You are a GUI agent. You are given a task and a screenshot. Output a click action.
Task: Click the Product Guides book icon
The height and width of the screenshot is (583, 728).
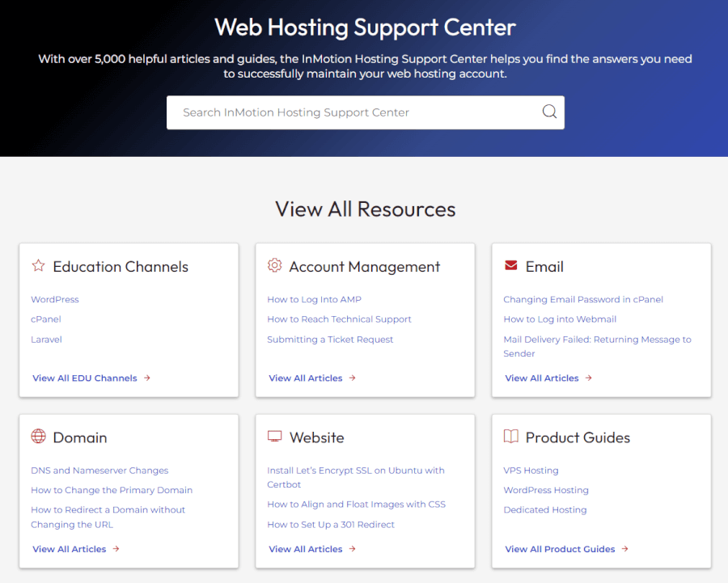(510, 437)
